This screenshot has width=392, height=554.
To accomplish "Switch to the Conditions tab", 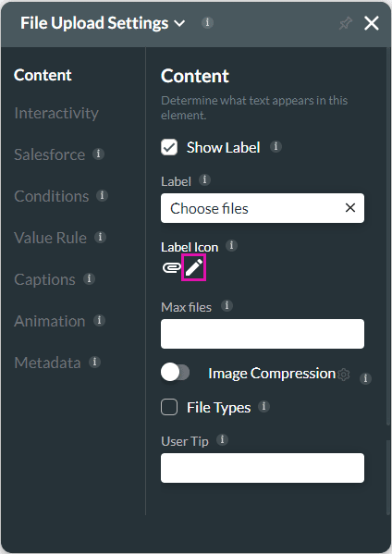I will click(52, 196).
